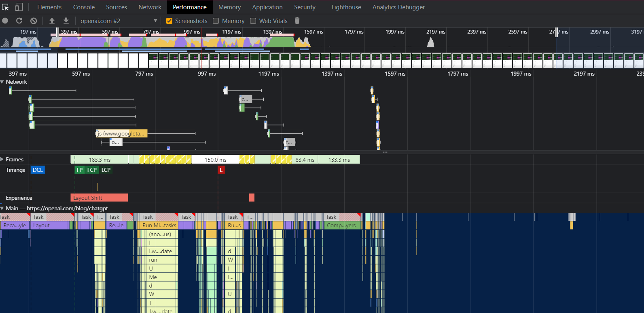Open the Memory panel tab
644x313 pixels.
(x=229, y=7)
